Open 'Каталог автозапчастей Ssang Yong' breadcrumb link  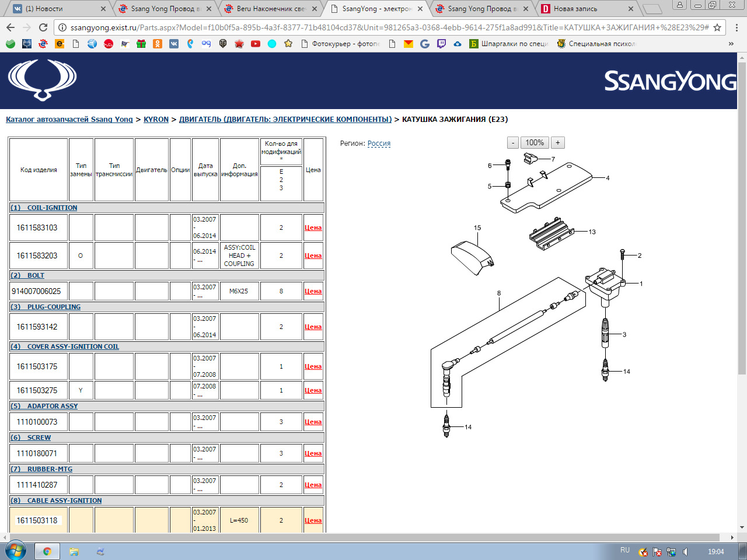coord(69,119)
